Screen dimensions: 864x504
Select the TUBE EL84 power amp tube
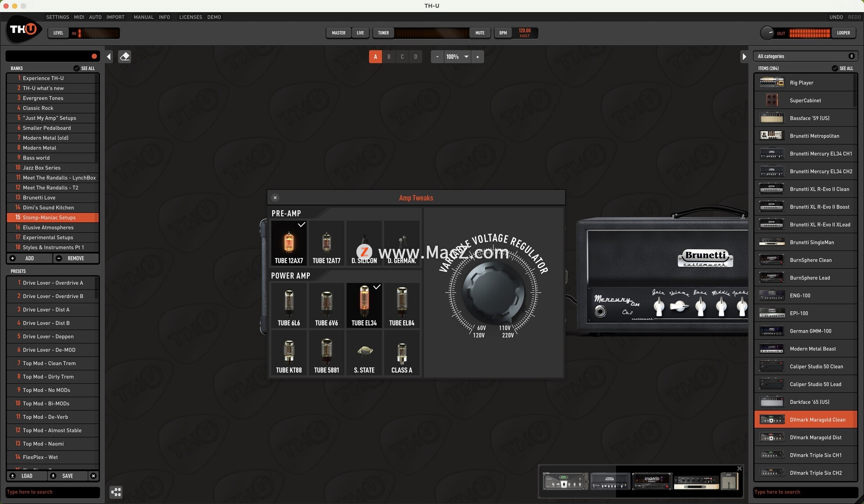pos(402,305)
